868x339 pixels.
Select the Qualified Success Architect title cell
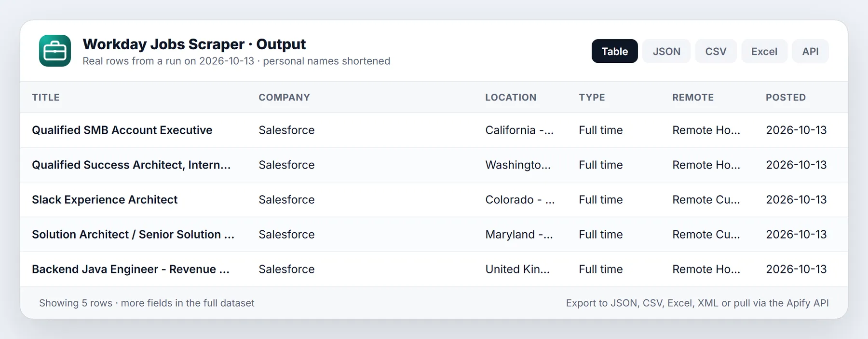pos(131,165)
